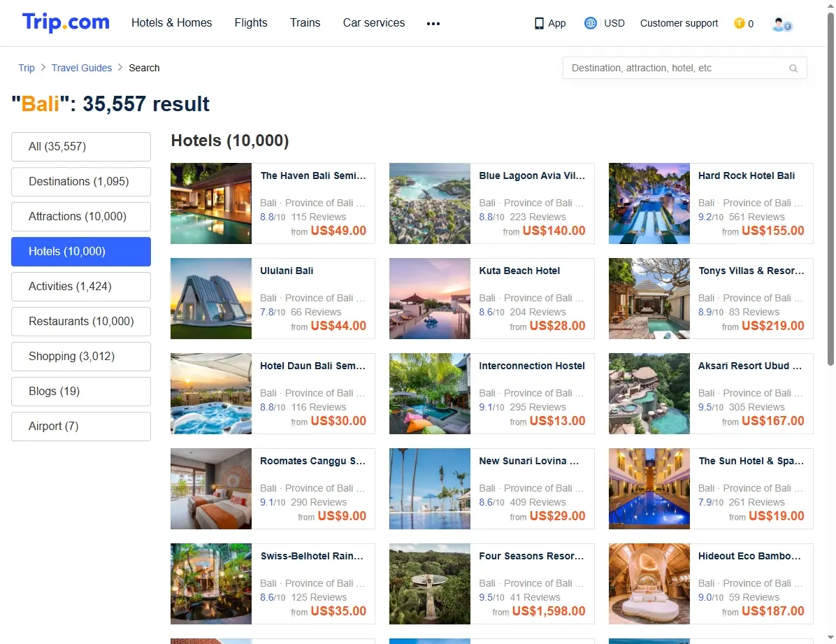The image size is (836, 644).
Task: Click The Haven Bali Semi... title
Action: (x=313, y=176)
